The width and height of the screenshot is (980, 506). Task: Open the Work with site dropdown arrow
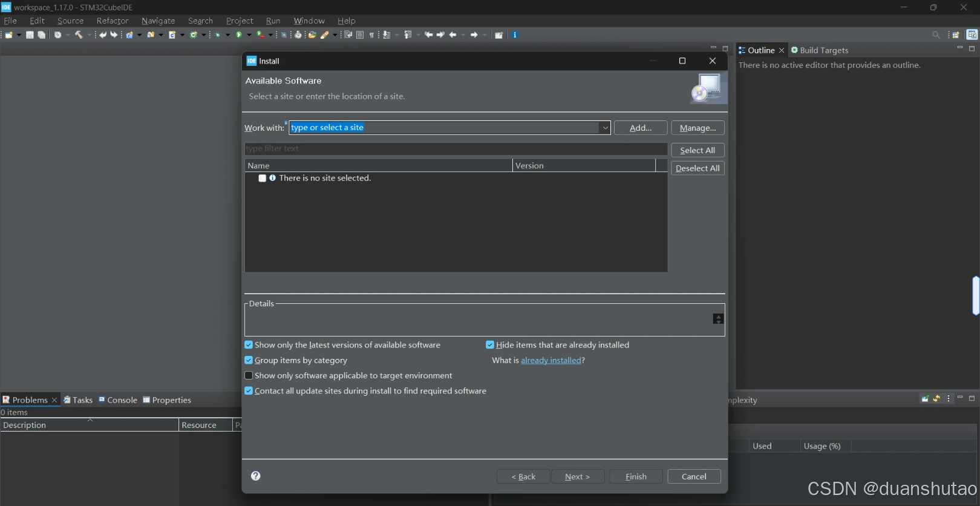[605, 128]
